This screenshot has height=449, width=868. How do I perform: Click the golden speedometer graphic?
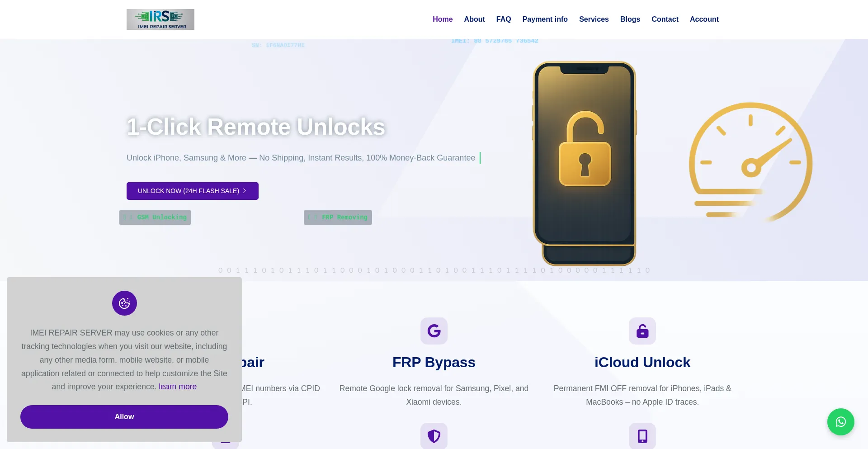coord(750,162)
